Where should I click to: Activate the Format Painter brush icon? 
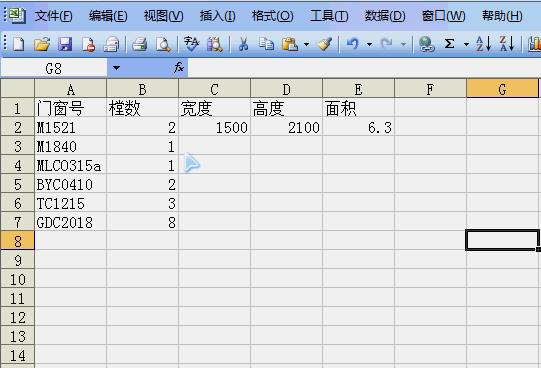coord(324,44)
